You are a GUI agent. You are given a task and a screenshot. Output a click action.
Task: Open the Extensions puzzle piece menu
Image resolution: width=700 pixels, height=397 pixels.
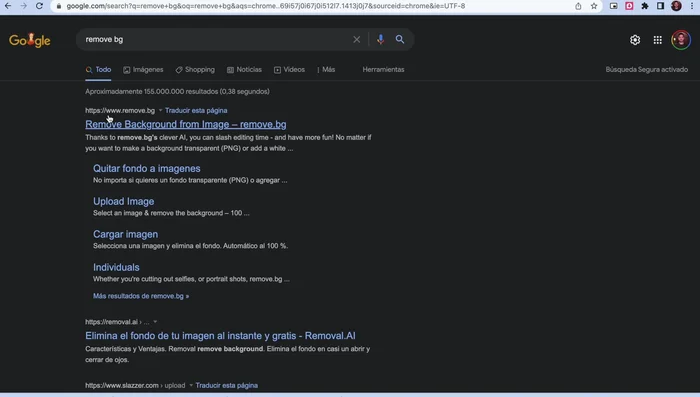(x=645, y=6)
